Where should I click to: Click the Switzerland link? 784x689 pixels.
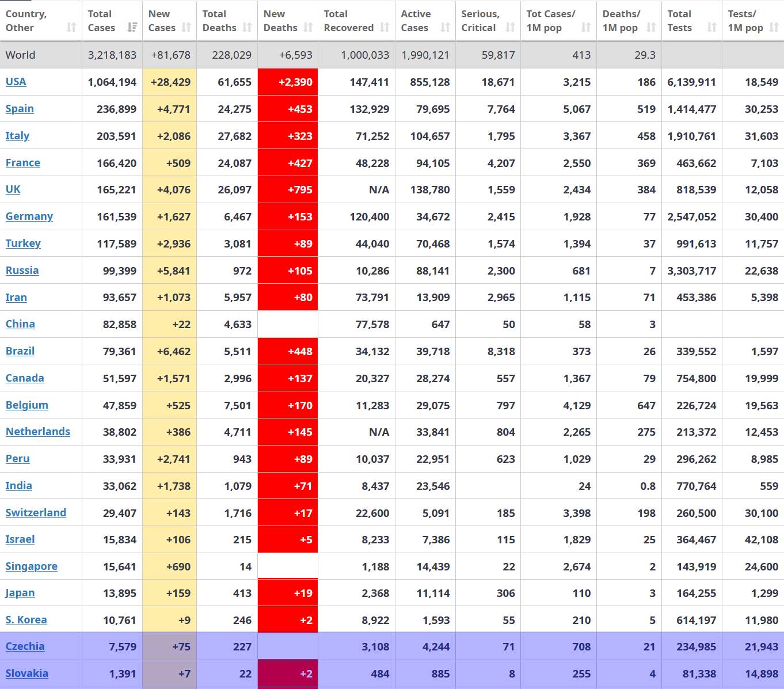tap(36, 513)
